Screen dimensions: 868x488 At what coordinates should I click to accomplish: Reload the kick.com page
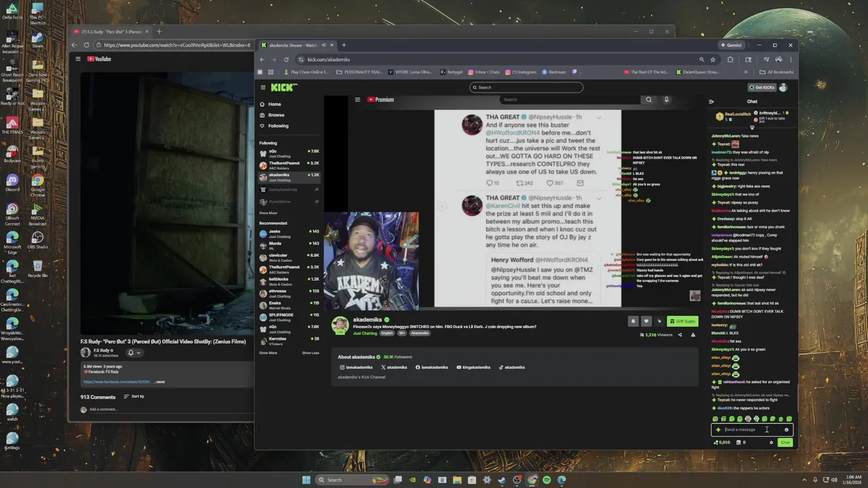point(286,60)
